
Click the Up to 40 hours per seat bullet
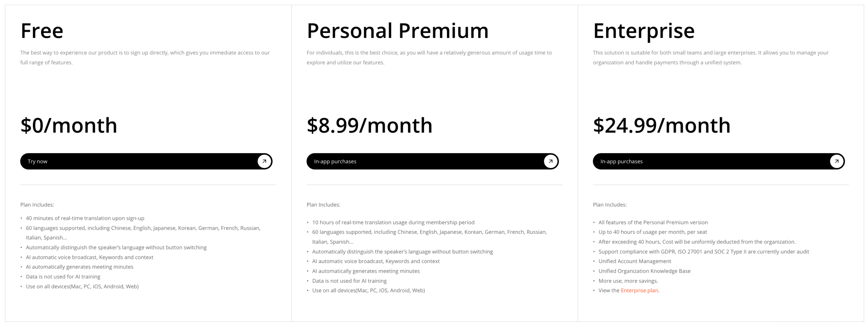[x=652, y=232]
